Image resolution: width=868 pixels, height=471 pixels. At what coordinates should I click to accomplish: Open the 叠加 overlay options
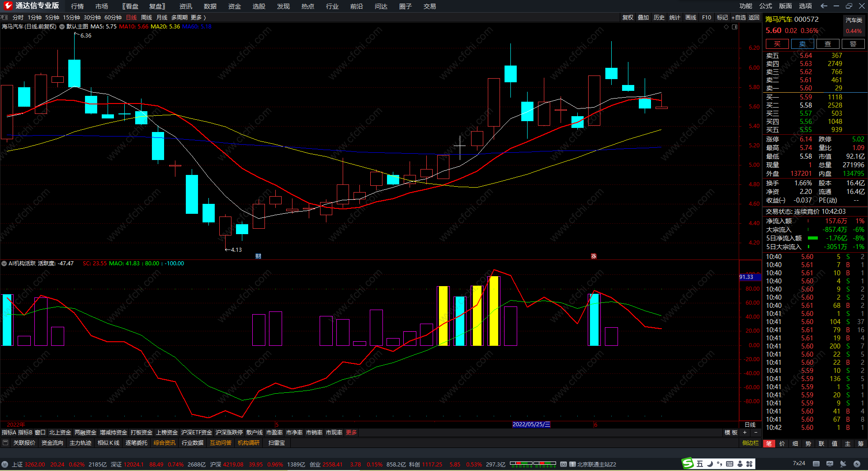(x=643, y=18)
